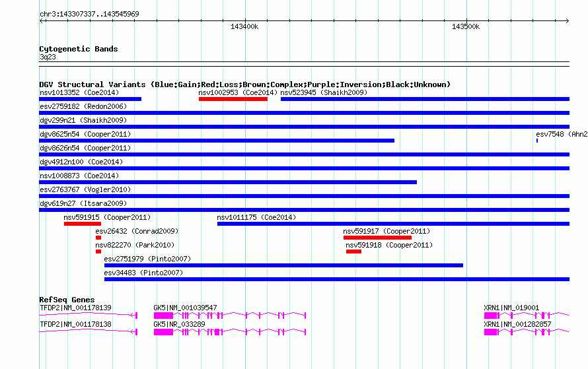Select the blue dgv8625n54 gain bar
This screenshot has height=369, width=588.
click(x=217, y=141)
